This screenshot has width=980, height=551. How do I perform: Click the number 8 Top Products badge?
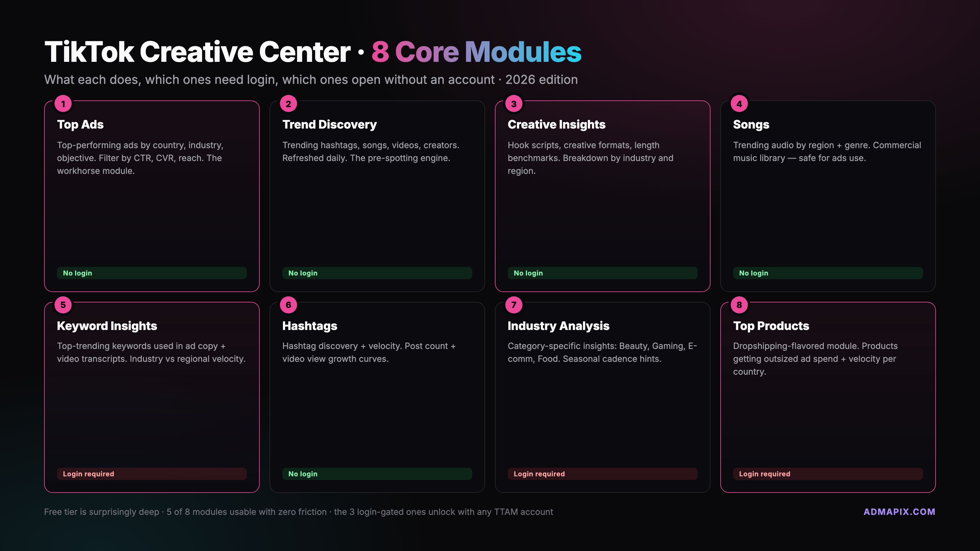(x=739, y=305)
